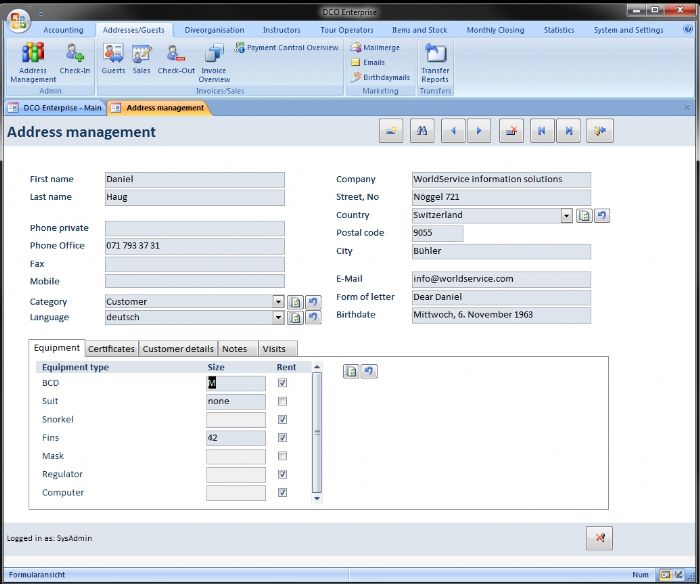
Task: Enable the Rent checkbox for Mask
Action: (282, 456)
